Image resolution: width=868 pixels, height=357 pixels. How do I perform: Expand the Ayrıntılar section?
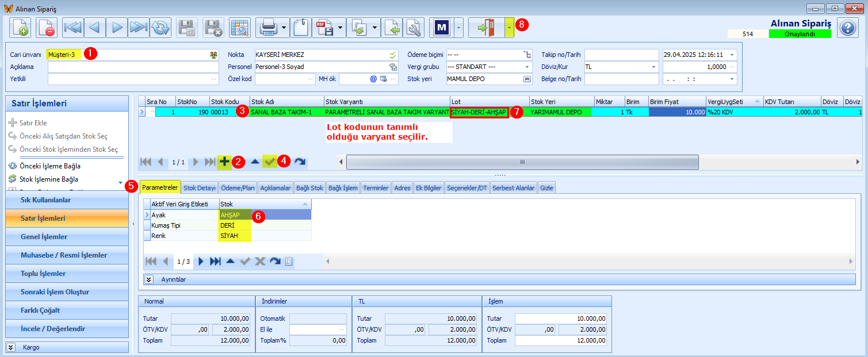[148, 279]
